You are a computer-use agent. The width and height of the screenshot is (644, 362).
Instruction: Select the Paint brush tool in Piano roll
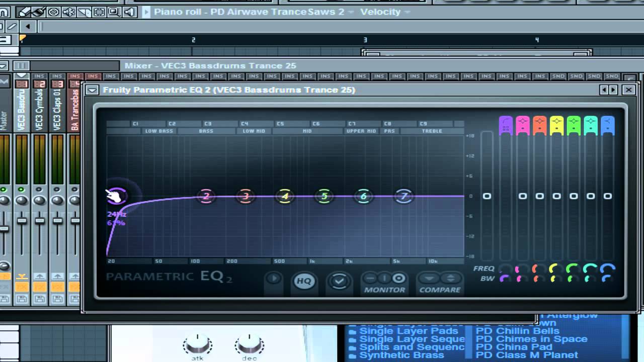[x=39, y=12]
